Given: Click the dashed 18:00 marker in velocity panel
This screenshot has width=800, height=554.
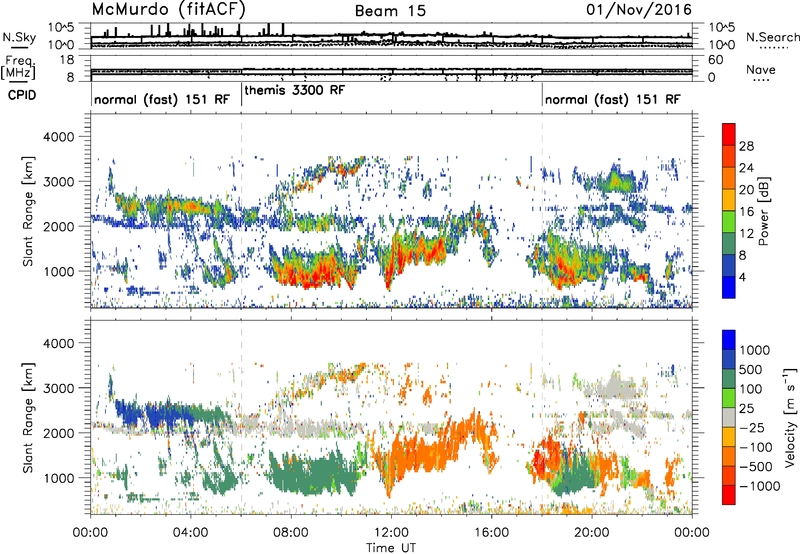Looking at the screenshot, I should 542,417.
